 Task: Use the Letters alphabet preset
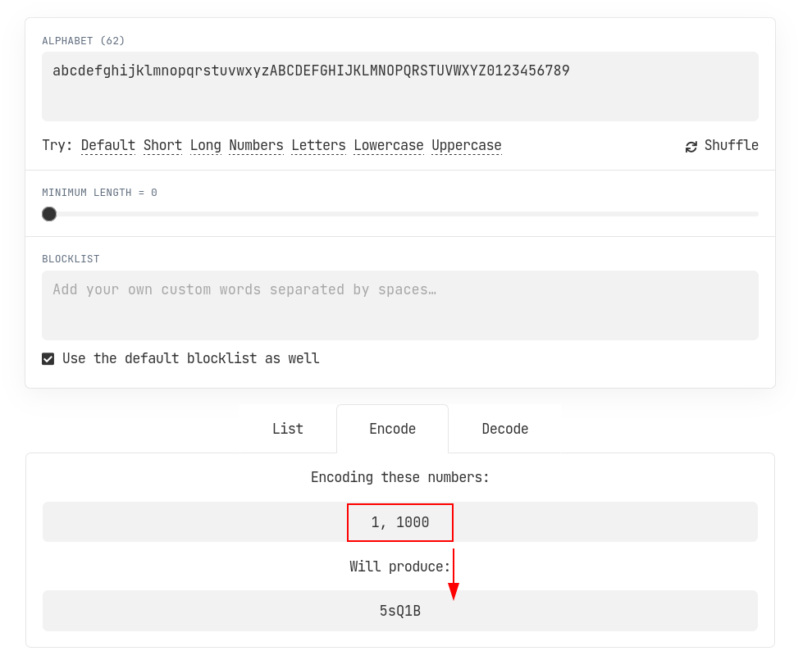coord(318,146)
